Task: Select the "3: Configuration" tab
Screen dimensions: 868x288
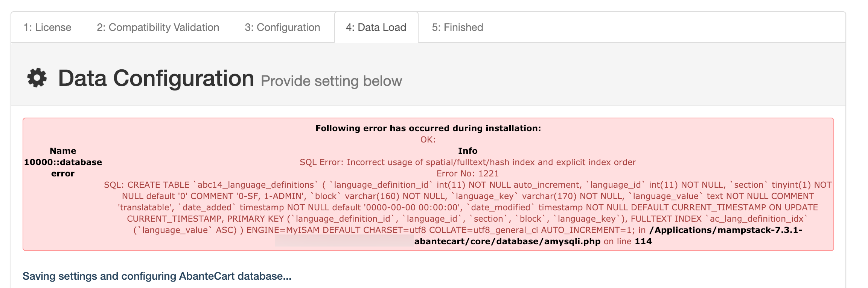Action: click(x=282, y=27)
